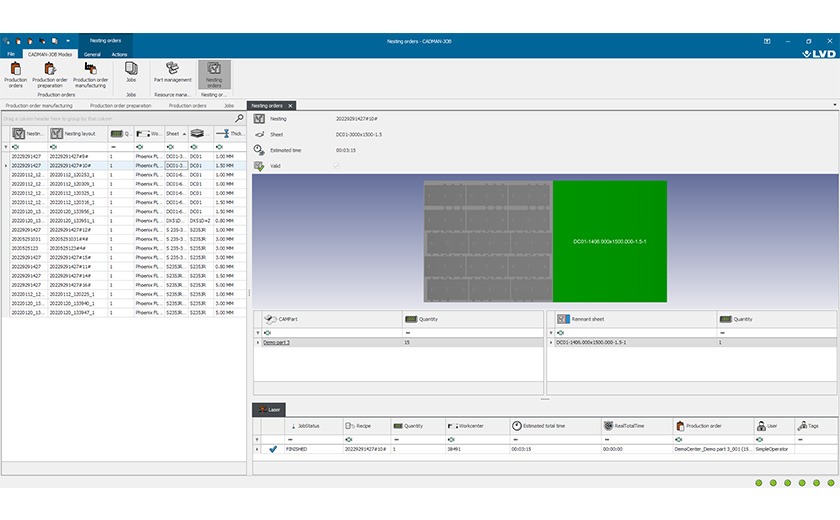Image resolution: width=840 pixels, height=520 pixels.
Task: Open the Demo part 3 link
Action: (276, 342)
